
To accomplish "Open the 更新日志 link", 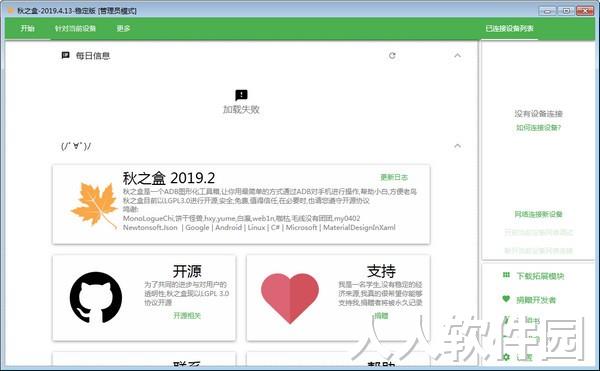I will [394, 177].
